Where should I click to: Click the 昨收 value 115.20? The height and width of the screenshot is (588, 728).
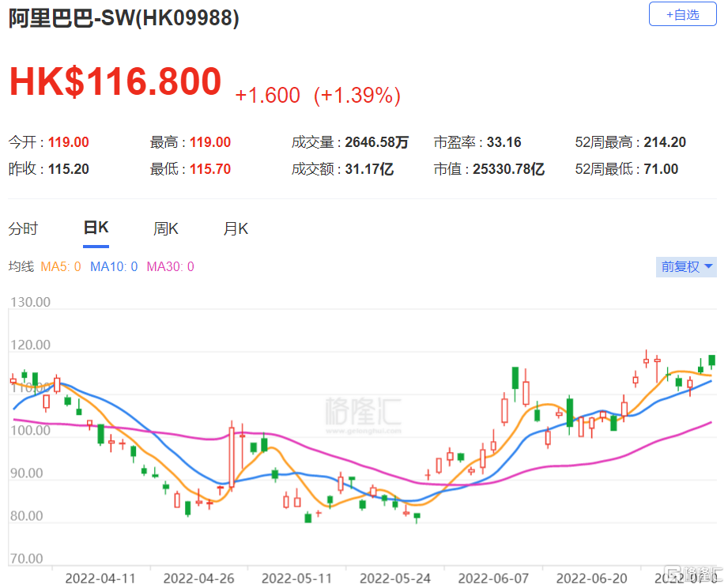(x=69, y=169)
